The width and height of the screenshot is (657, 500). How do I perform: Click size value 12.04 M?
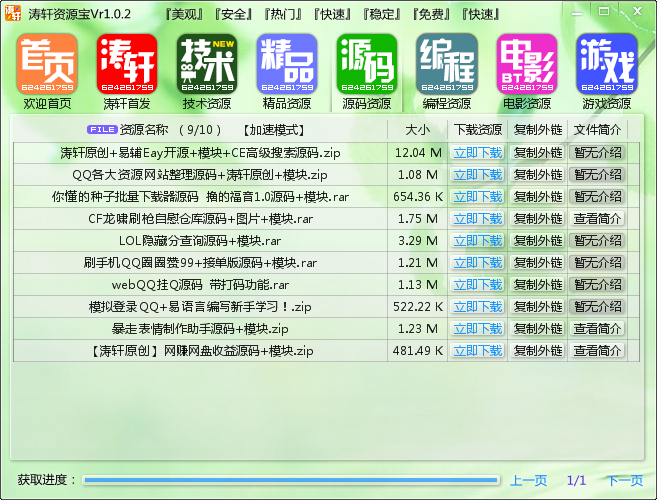pos(418,153)
